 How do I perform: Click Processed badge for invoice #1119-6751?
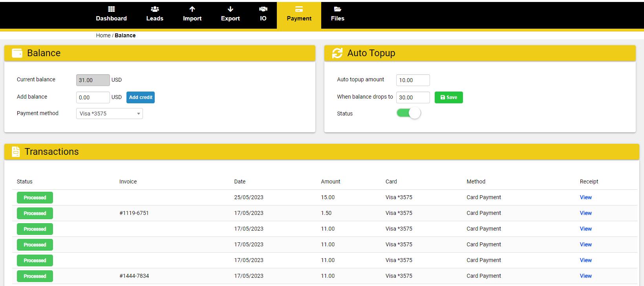click(35, 213)
